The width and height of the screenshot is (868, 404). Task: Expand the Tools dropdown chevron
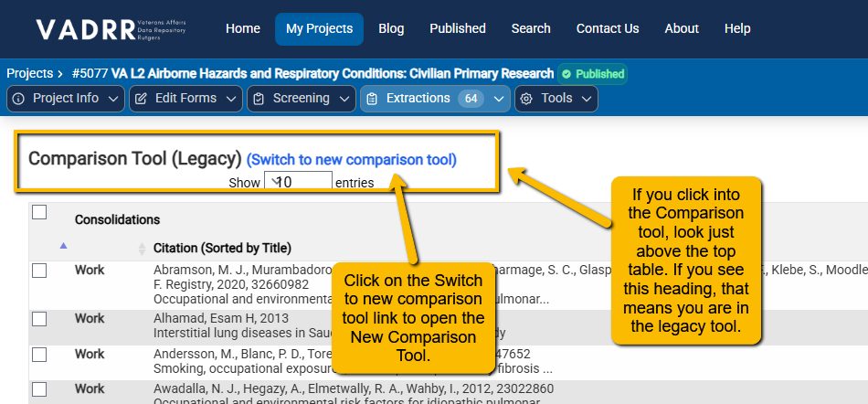point(587,99)
